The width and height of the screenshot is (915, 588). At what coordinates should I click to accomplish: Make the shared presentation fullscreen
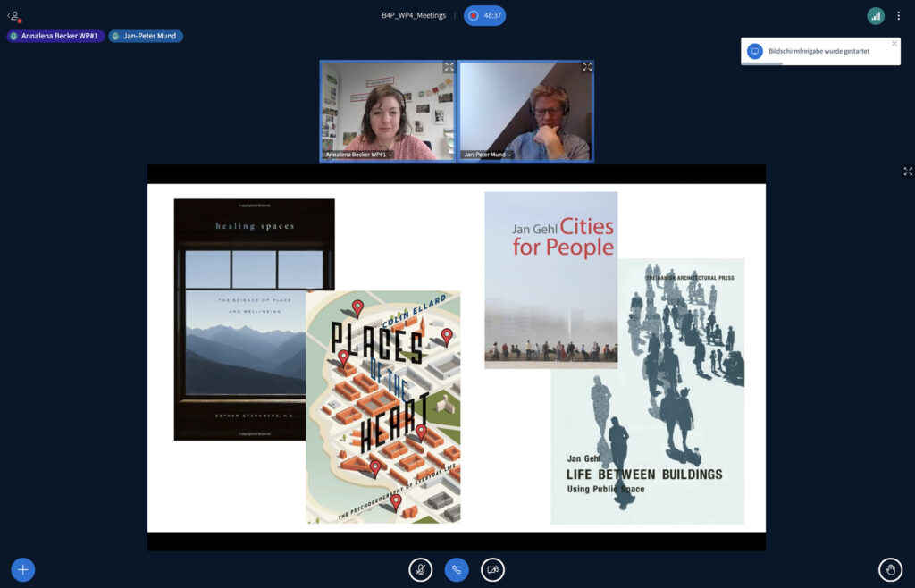tap(908, 171)
